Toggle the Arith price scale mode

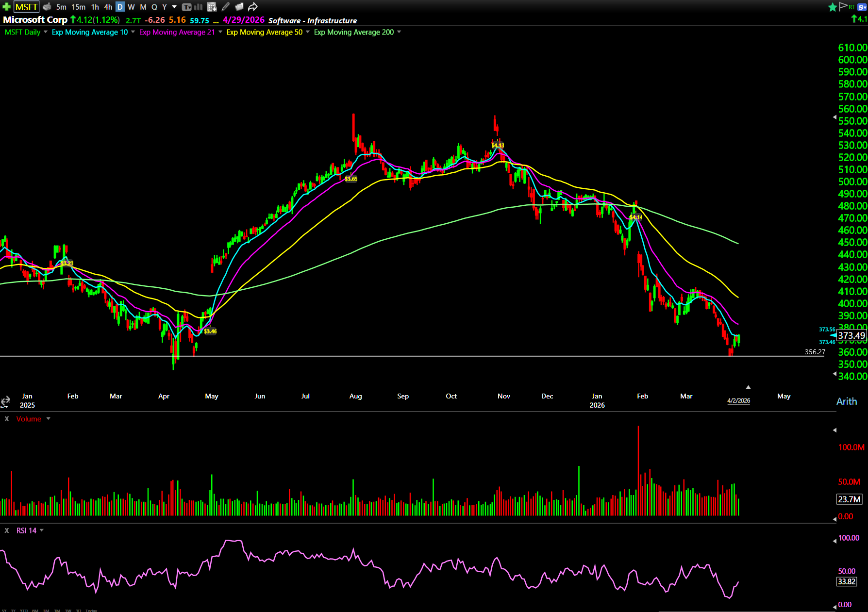coord(846,401)
